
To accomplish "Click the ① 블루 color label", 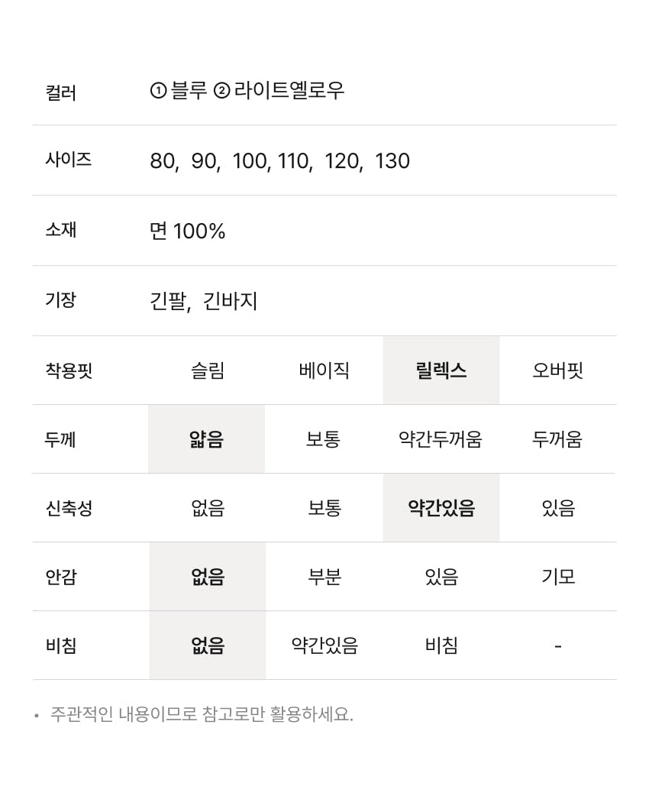I will coord(179,91).
